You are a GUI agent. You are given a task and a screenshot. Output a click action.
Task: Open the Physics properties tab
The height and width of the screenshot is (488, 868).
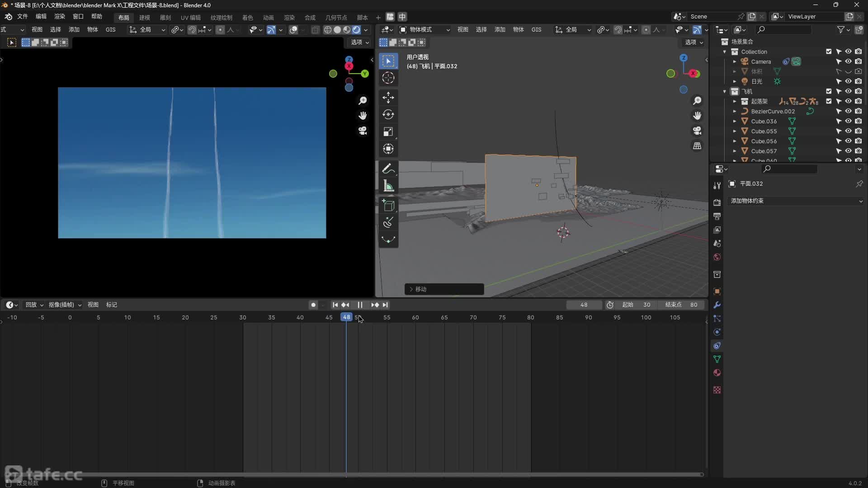pyautogui.click(x=717, y=332)
